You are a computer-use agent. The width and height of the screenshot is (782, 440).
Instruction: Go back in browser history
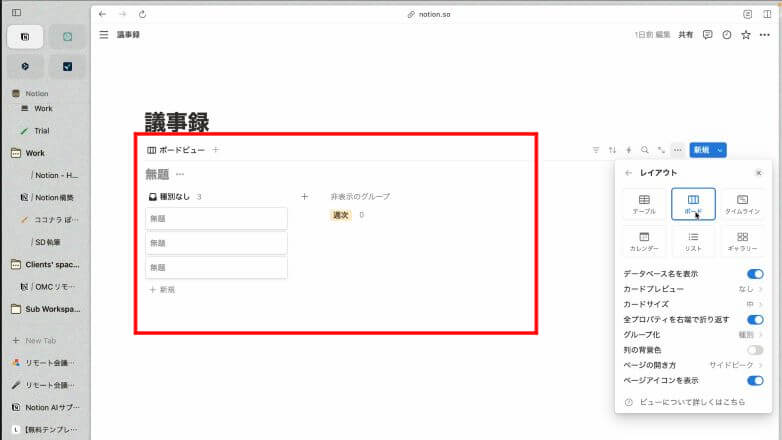pyautogui.click(x=103, y=14)
